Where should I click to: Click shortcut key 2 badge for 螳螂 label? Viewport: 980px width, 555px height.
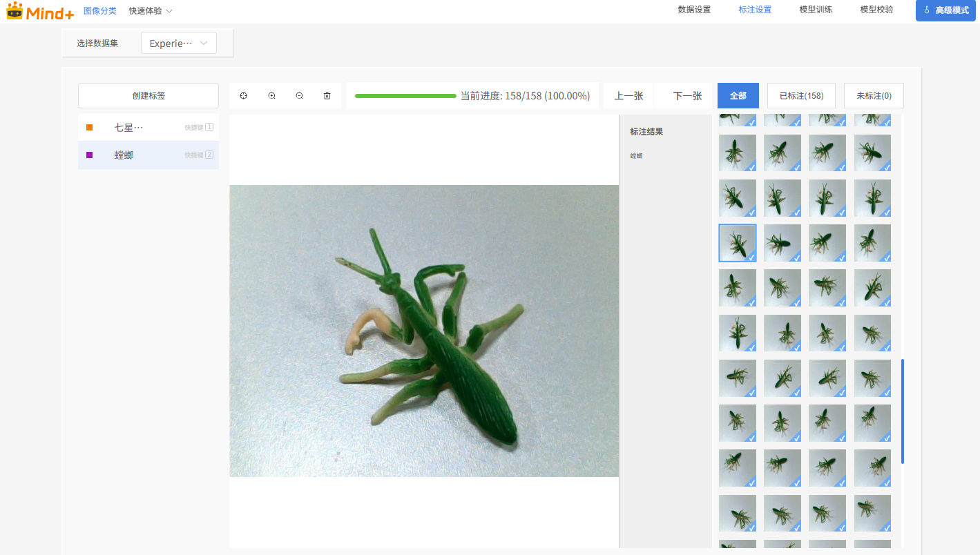pos(209,155)
